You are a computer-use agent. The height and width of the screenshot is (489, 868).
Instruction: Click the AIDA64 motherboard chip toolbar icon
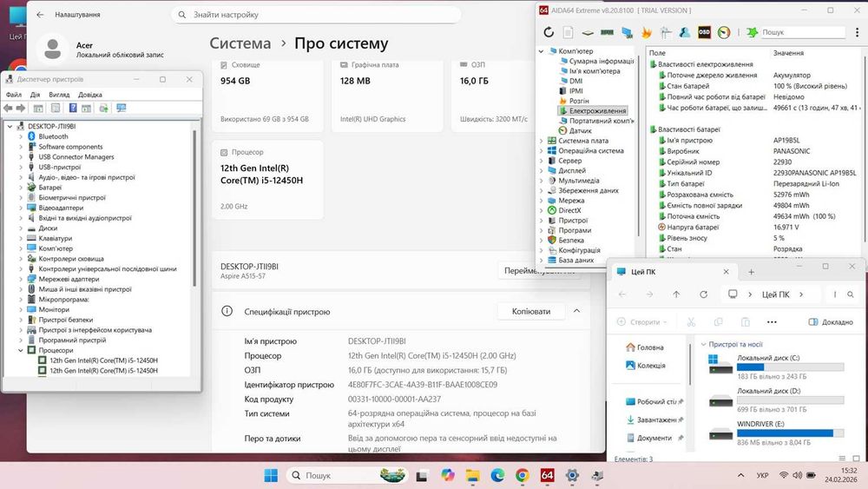[x=588, y=32]
